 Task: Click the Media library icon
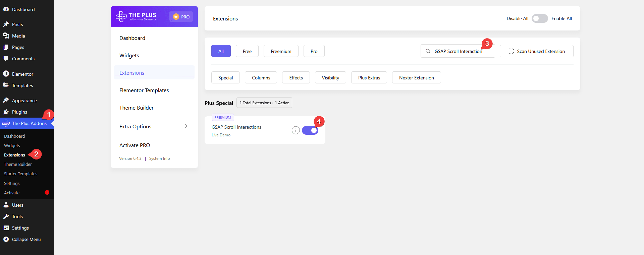coord(6,36)
